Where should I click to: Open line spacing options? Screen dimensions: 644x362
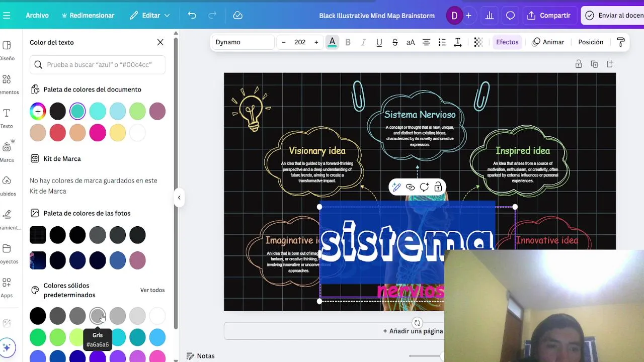tap(458, 42)
